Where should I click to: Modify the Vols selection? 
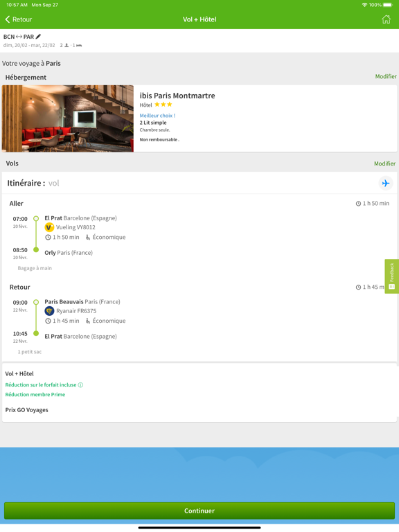coord(384,163)
